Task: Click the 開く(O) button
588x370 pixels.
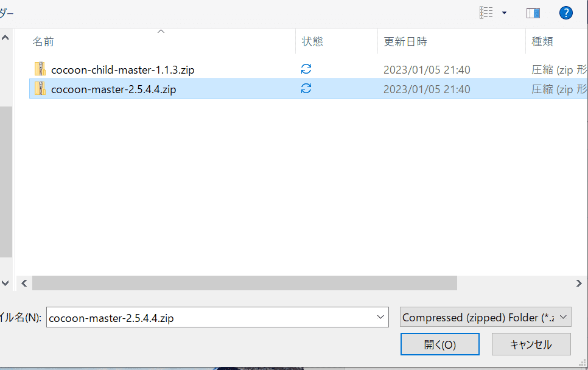Action: coord(440,344)
